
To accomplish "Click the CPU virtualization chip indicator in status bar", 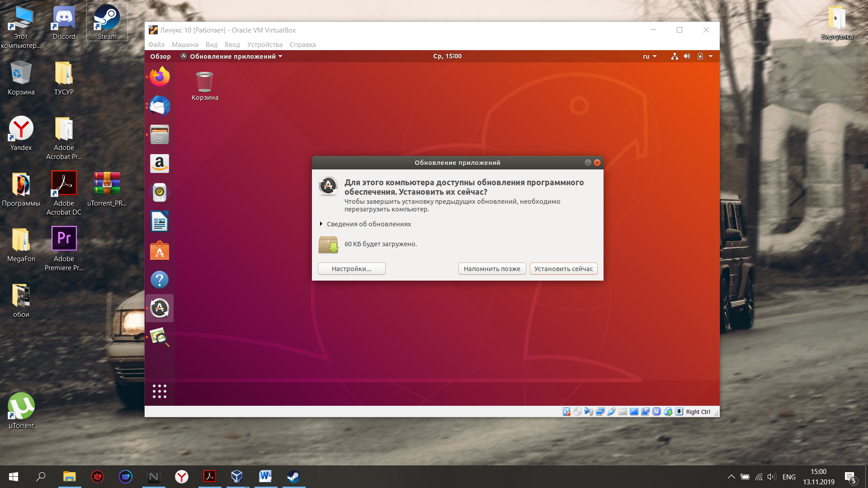I will tap(657, 412).
